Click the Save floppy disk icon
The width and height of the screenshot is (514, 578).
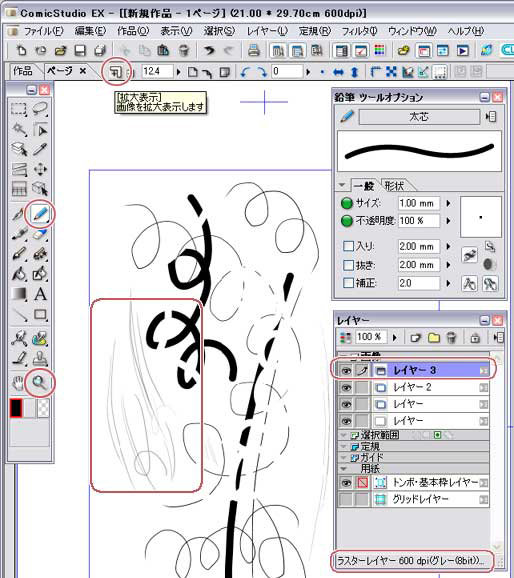click(80, 51)
